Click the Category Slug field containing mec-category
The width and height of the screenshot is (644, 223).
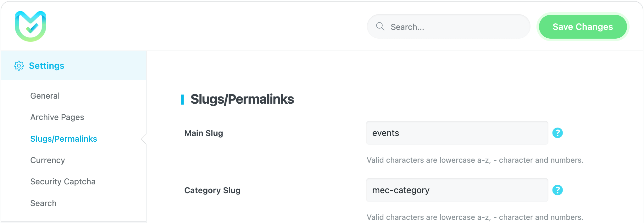tap(457, 190)
